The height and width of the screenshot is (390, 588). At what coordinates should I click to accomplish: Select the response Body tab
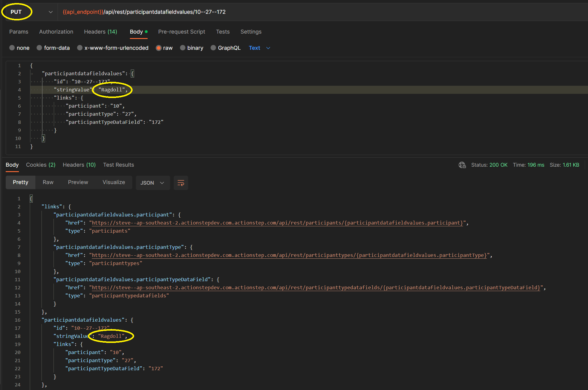[x=12, y=165]
